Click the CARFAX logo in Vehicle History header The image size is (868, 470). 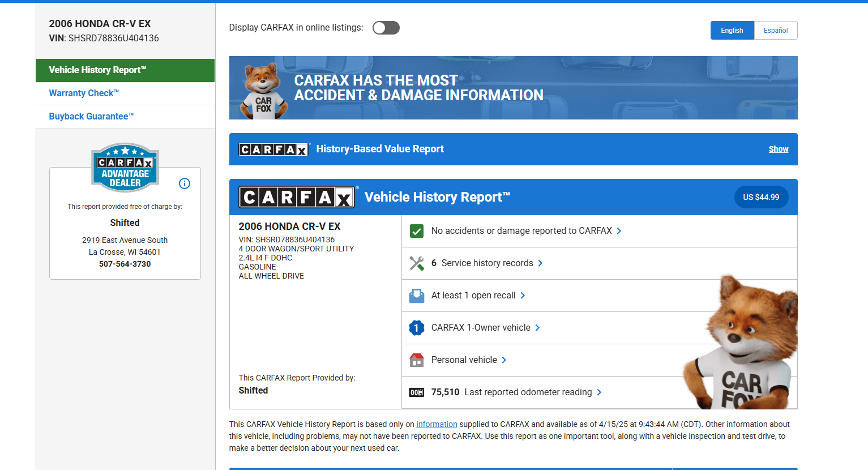(x=297, y=197)
